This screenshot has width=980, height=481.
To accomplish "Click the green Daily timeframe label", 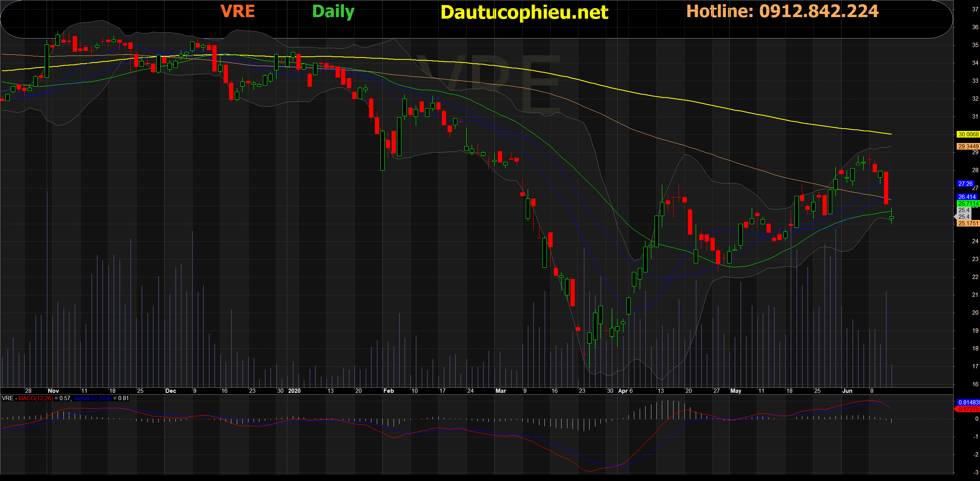I will (333, 12).
